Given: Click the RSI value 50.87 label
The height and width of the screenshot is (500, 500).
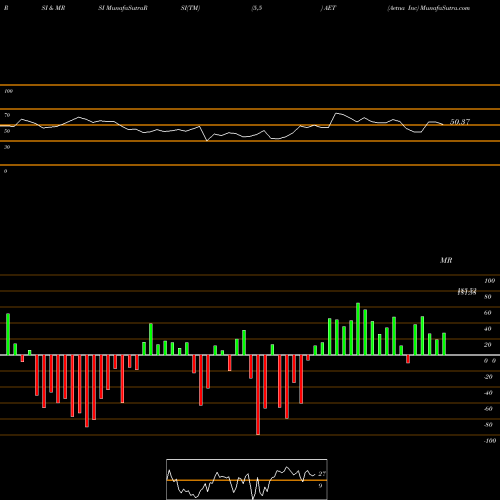Looking at the screenshot, I should 460,122.
